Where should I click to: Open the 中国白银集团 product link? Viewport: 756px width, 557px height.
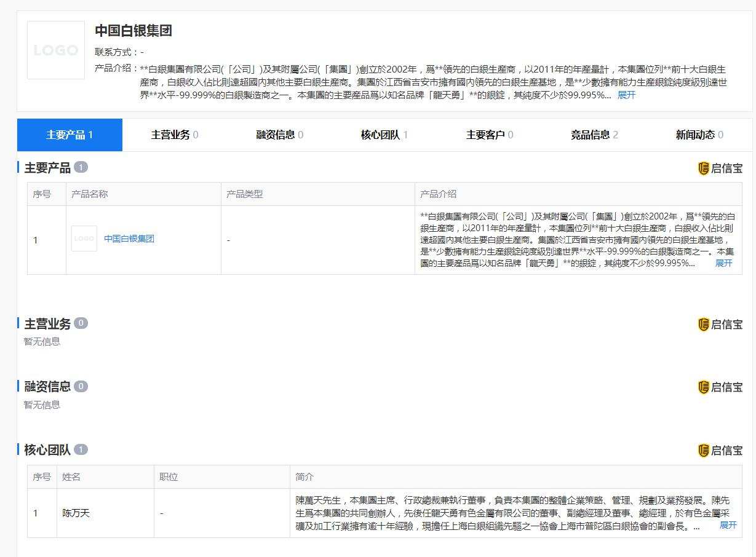(129, 239)
